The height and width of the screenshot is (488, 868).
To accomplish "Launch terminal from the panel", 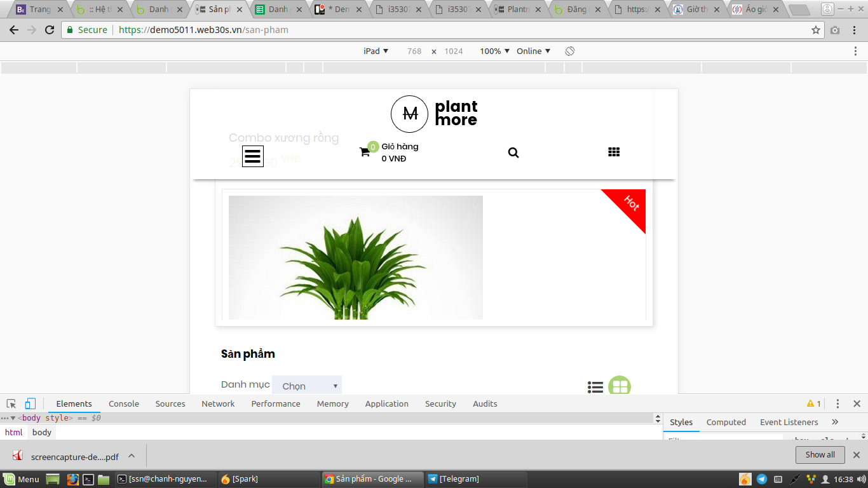I will (x=88, y=479).
